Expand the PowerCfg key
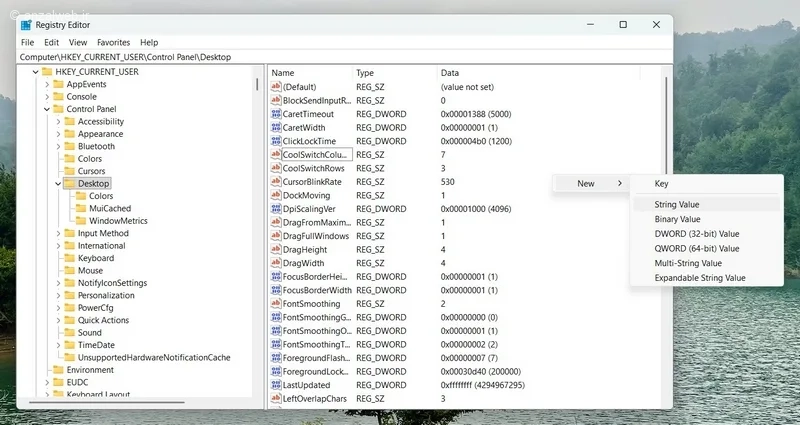Screen dimensions: 800x425 pos(58,308)
